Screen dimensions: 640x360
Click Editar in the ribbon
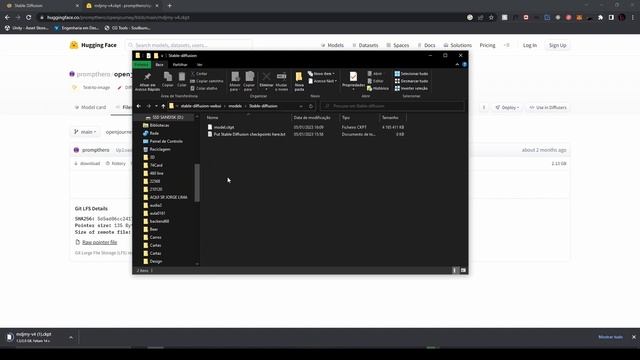[375, 81]
